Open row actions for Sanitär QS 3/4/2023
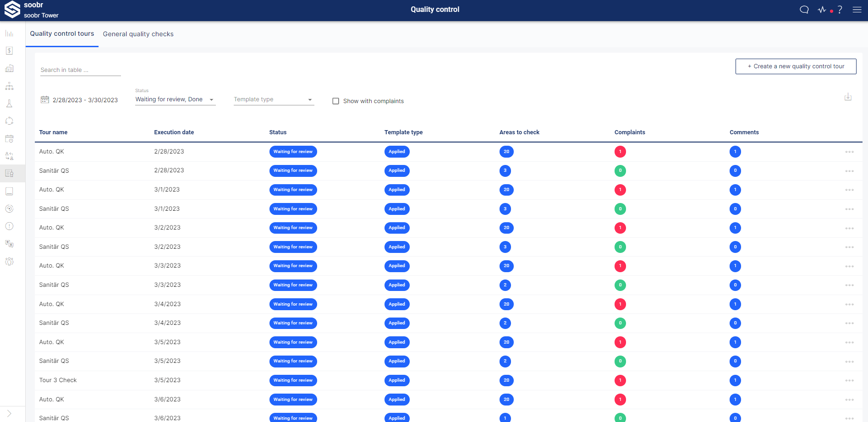 point(849,323)
